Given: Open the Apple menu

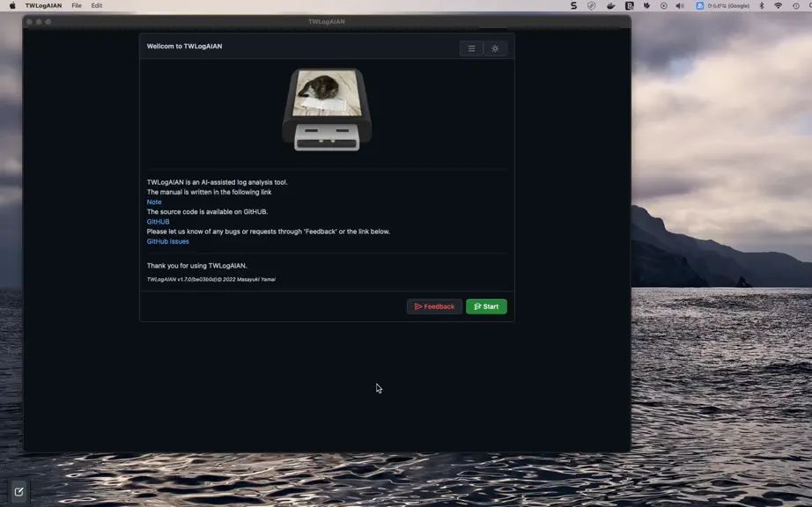Looking at the screenshot, I should pos(12,5).
